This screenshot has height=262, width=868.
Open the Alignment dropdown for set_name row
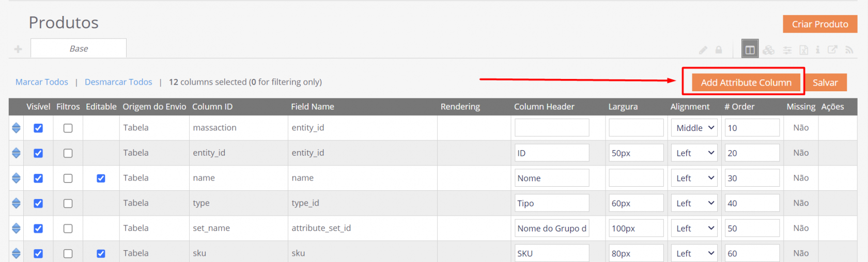tap(694, 228)
